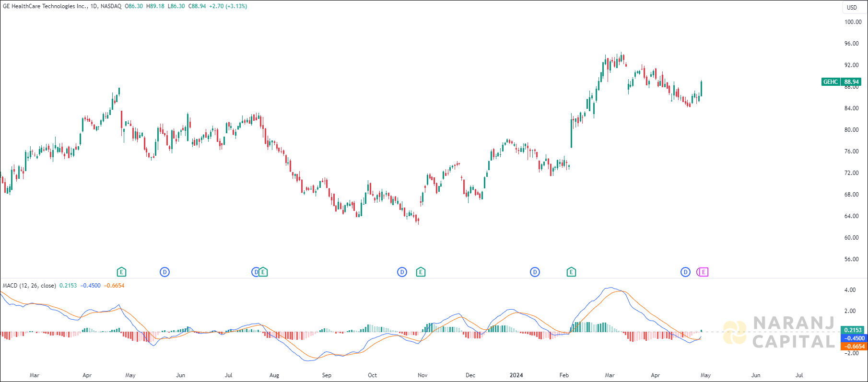Image resolution: width=868 pixels, height=382 pixels.
Task: Open the dividend marker before June 2023
Action: (x=164, y=272)
